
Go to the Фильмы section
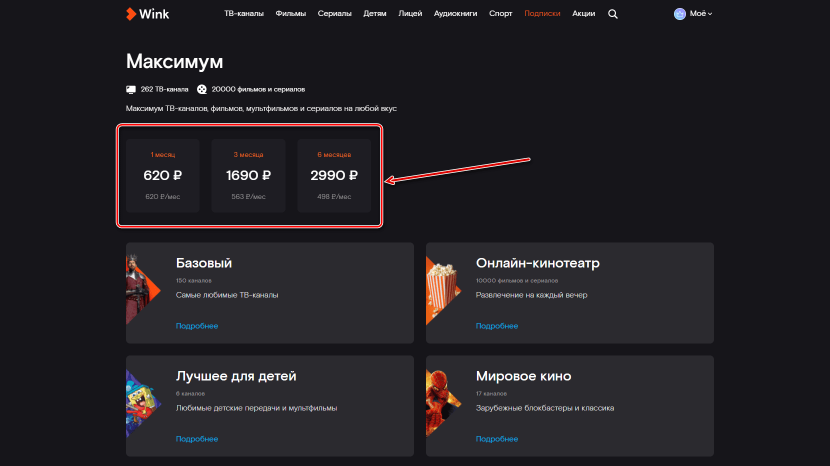click(x=291, y=15)
